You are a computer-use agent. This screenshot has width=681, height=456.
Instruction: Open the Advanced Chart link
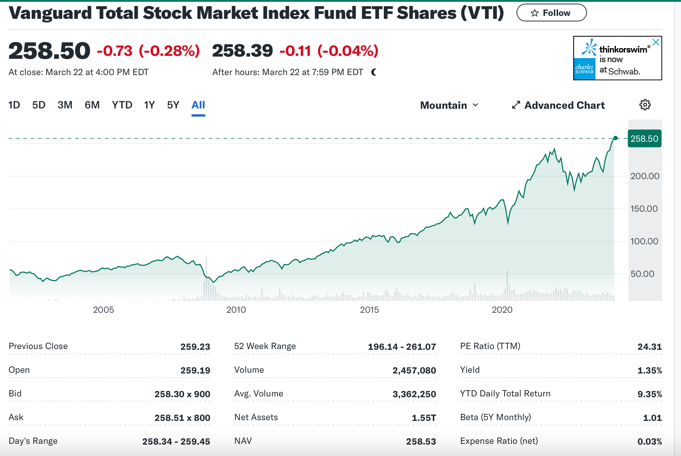point(558,105)
